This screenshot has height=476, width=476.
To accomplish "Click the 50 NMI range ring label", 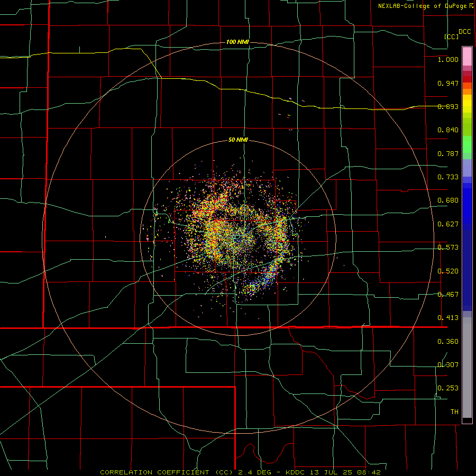I will pos(238,140).
